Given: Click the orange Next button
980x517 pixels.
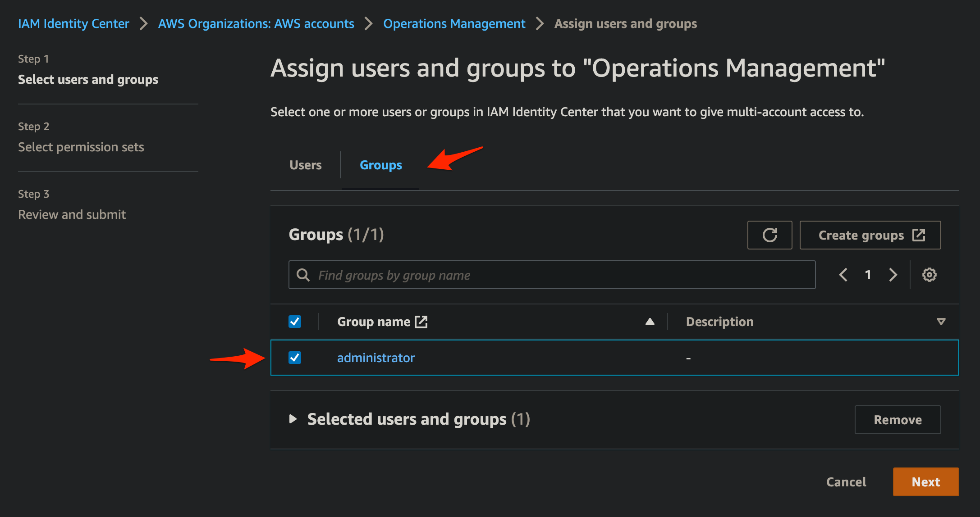Looking at the screenshot, I should [x=926, y=482].
